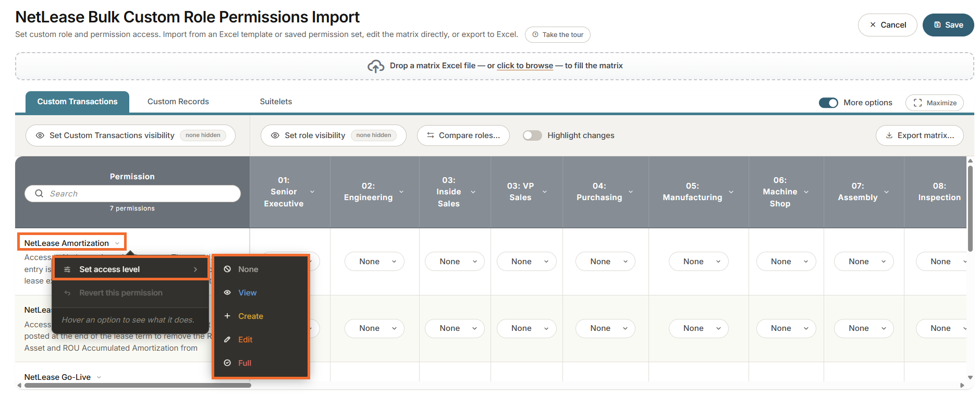
Task: Select View access level in the submenu
Action: [x=261, y=293]
